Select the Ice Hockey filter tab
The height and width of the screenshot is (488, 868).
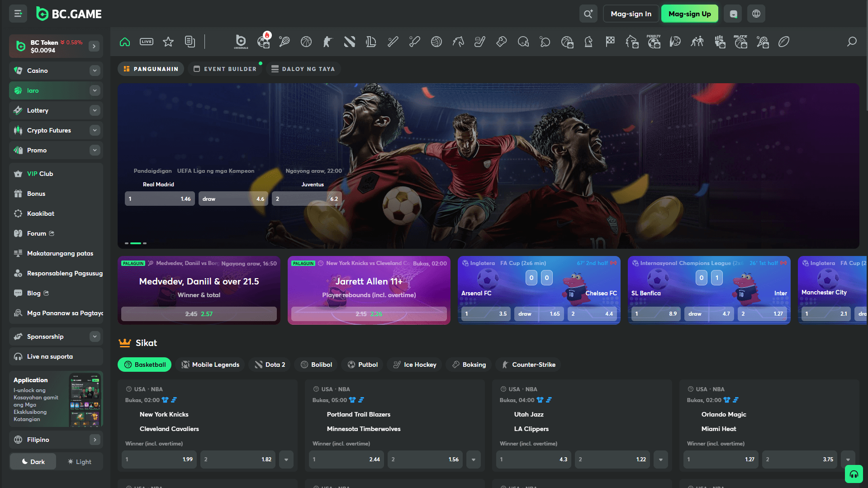pyautogui.click(x=414, y=365)
